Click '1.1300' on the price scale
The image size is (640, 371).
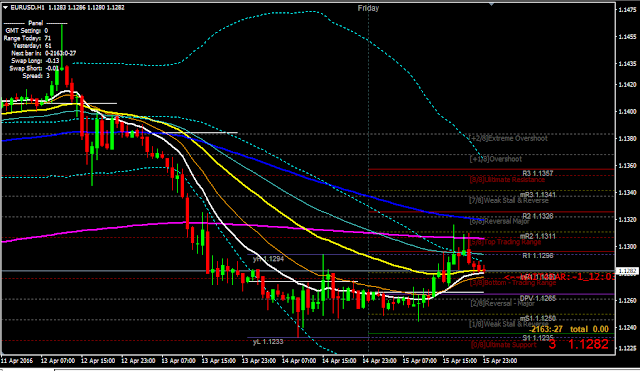click(628, 247)
